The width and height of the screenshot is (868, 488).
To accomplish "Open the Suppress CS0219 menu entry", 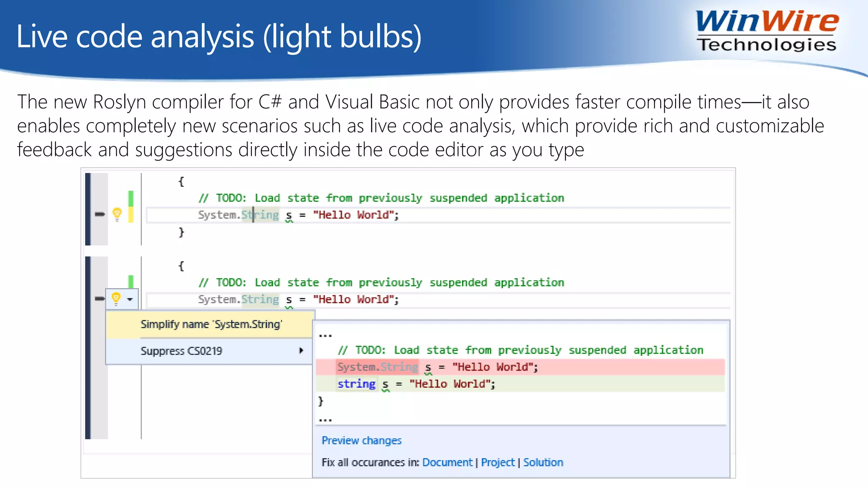I will 210,351.
